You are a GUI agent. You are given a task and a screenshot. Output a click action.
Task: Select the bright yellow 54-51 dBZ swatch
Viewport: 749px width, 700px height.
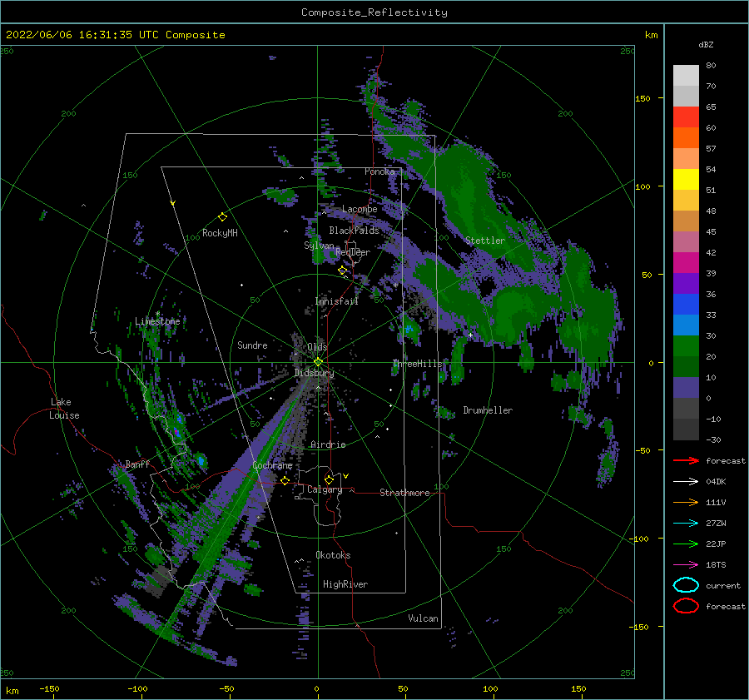[x=686, y=180]
